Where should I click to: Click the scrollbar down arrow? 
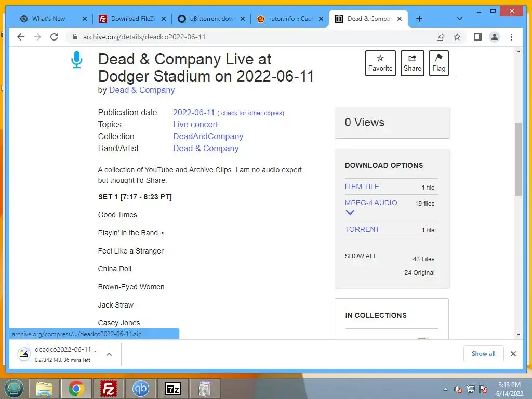click(518, 335)
